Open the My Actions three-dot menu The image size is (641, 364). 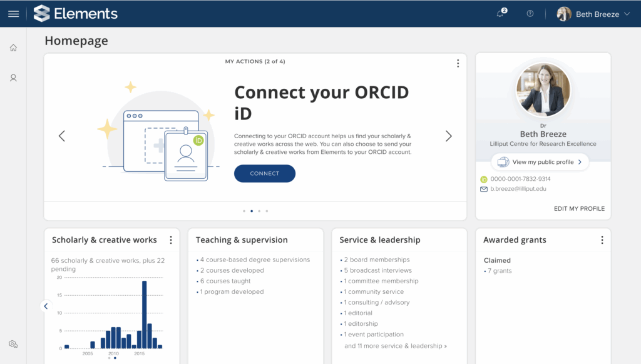[x=458, y=63]
